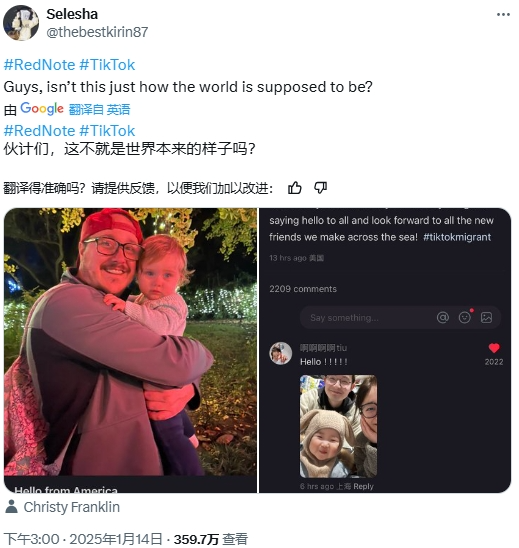The height and width of the screenshot is (548, 519).
Task: Click the person icon beside Christy Franklin
Action: point(11,506)
